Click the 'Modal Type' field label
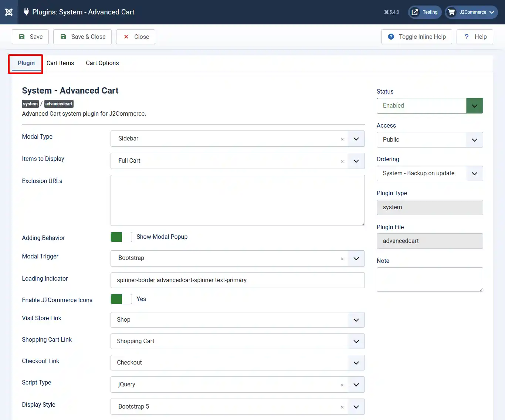505x420 pixels. click(x=37, y=137)
